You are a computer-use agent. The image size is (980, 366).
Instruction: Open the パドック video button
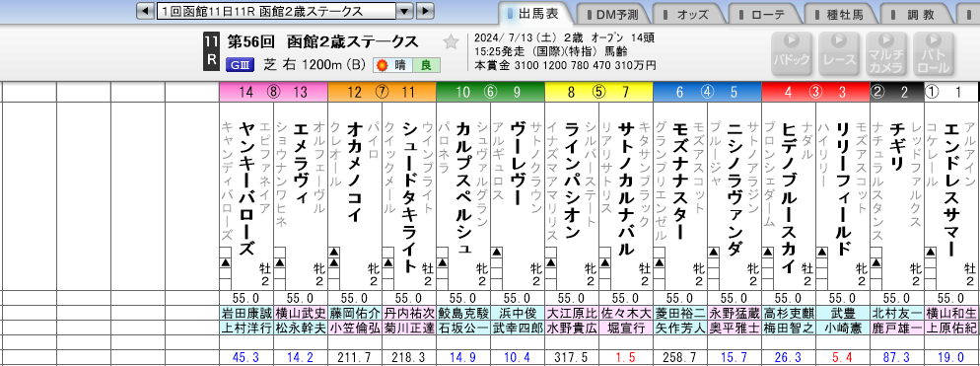[792, 53]
